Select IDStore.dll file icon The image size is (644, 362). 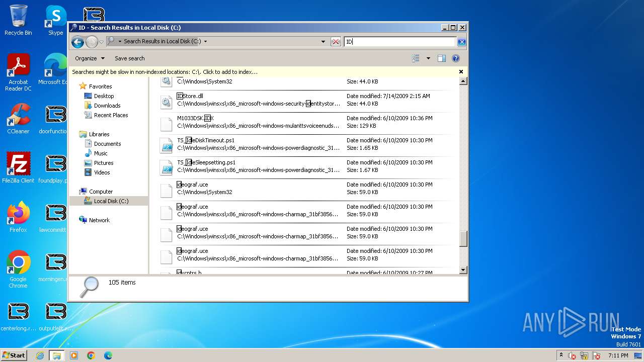(166, 102)
